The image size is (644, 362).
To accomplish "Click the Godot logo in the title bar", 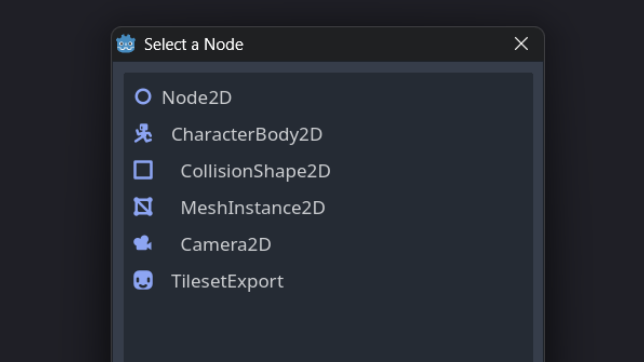I will pos(126,44).
